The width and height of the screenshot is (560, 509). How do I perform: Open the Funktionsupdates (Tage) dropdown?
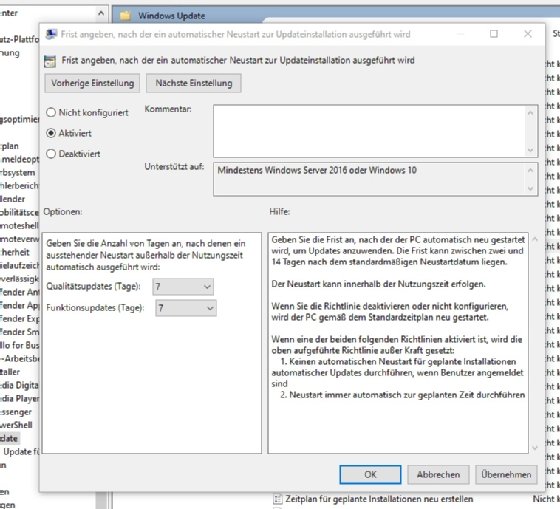186,308
